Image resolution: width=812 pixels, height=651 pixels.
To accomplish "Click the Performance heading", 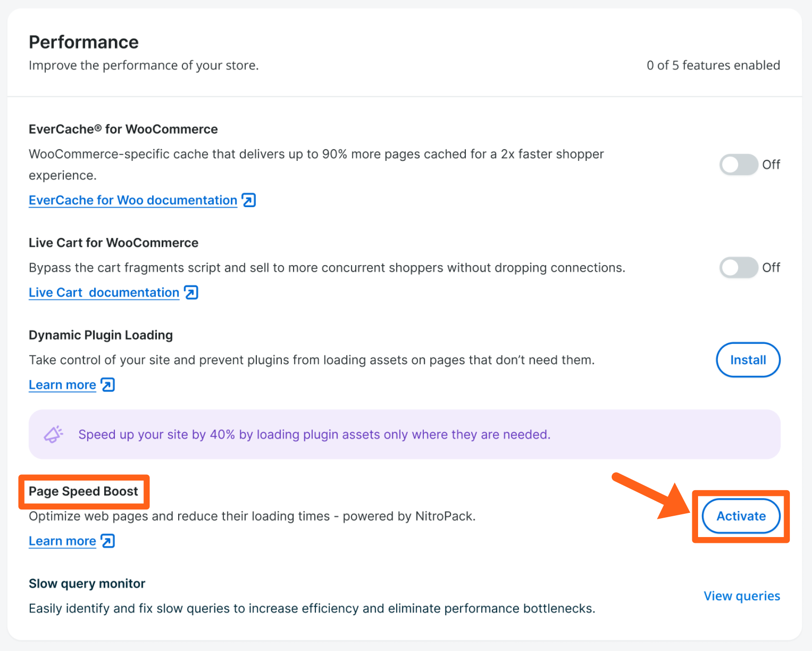I will pos(84,42).
